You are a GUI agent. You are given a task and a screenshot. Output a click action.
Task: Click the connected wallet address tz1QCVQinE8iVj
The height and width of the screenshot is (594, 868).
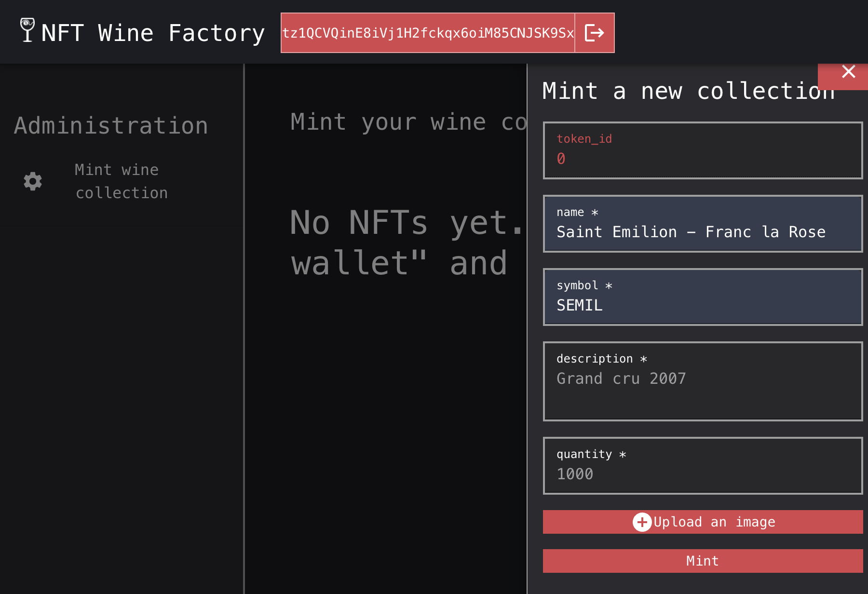pos(428,32)
